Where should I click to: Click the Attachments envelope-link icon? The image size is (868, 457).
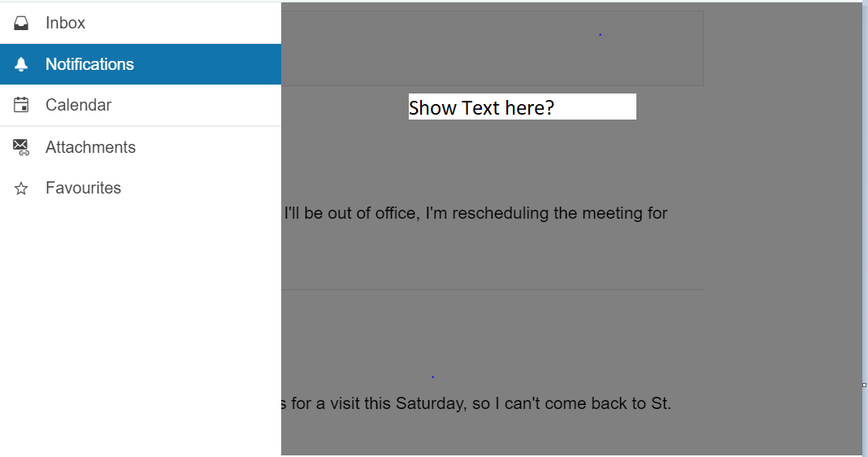click(x=22, y=147)
